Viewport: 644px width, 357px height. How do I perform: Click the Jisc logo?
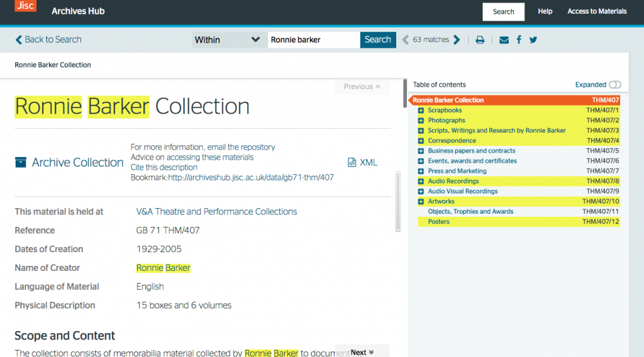pos(25,6)
